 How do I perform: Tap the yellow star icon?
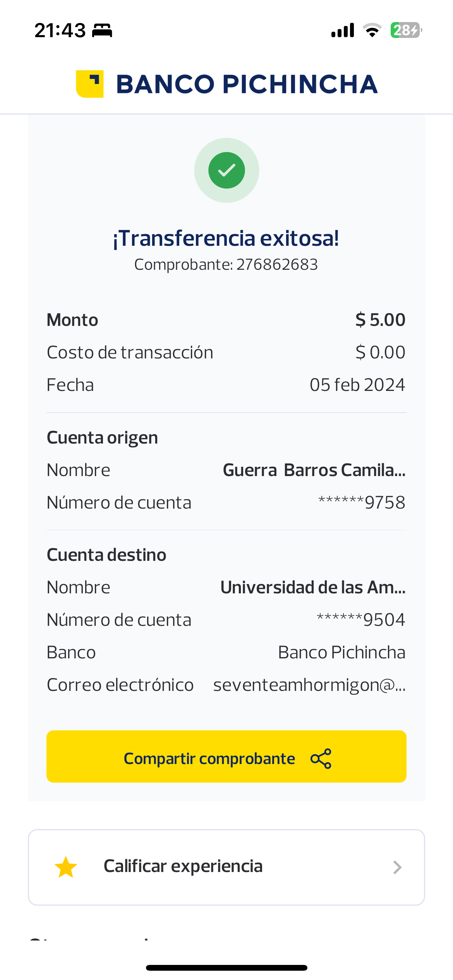pos(66,867)
